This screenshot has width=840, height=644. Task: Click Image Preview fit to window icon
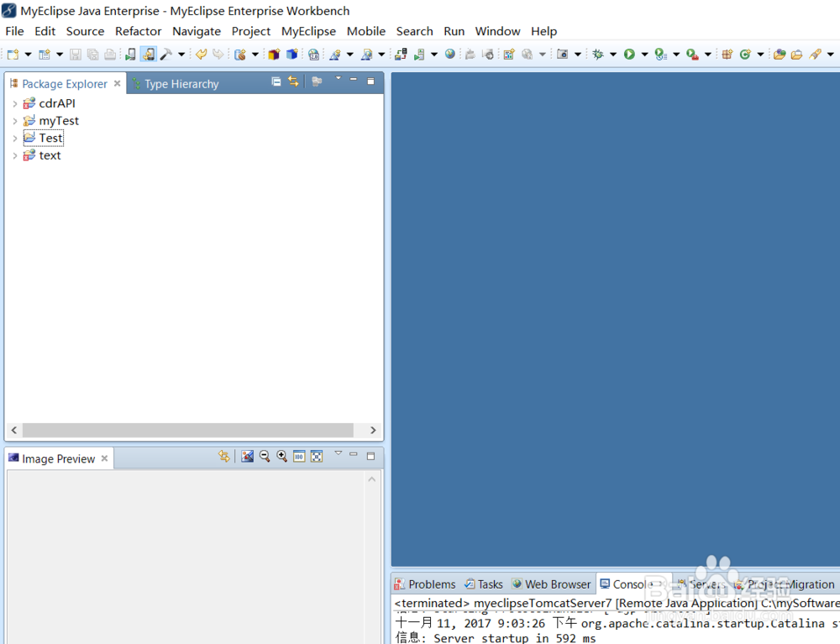tap(318, 456)
